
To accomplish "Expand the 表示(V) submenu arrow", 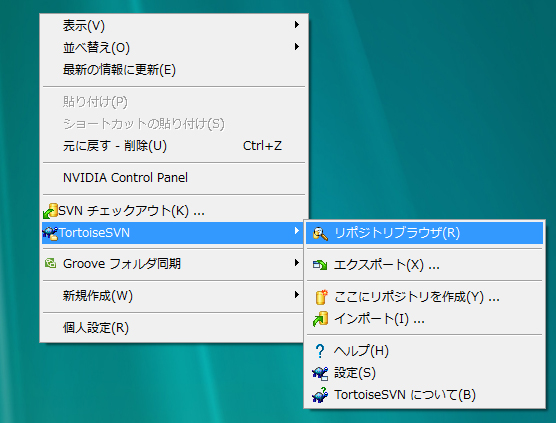I will 297,24.
